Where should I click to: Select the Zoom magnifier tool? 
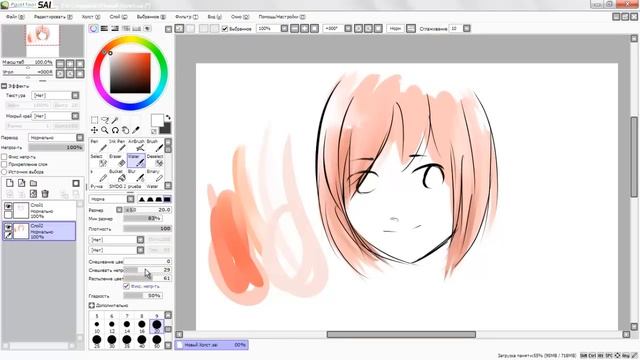[105, 130]
